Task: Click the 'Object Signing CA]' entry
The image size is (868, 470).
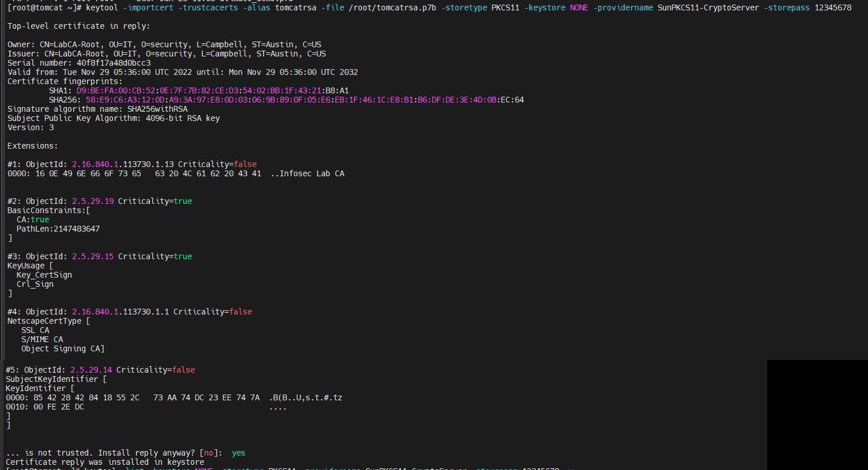Action: [x=63, y=348]
